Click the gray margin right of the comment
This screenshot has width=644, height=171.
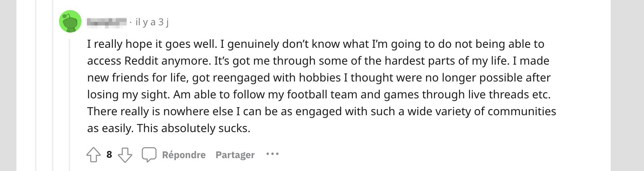[x=628, y=85]
